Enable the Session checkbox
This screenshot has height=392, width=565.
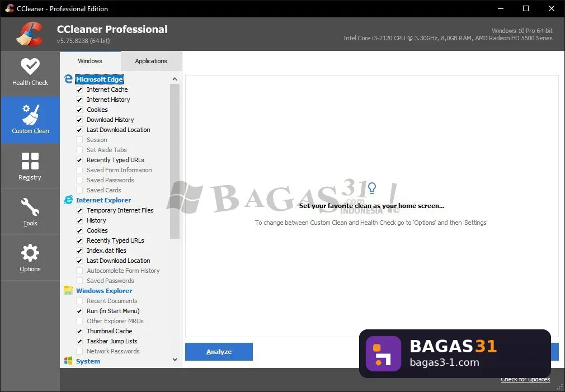pyautogui.click(x=79, y=140)
